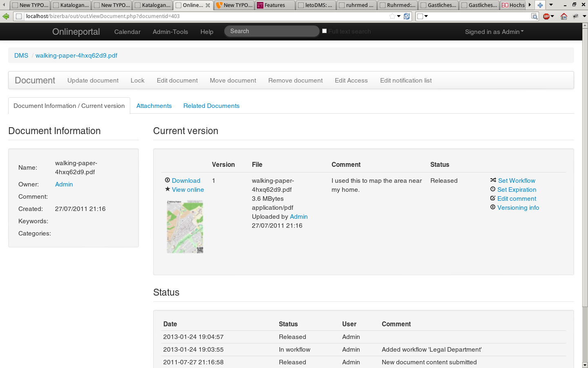Click in the portal Search field

(272, 31)
